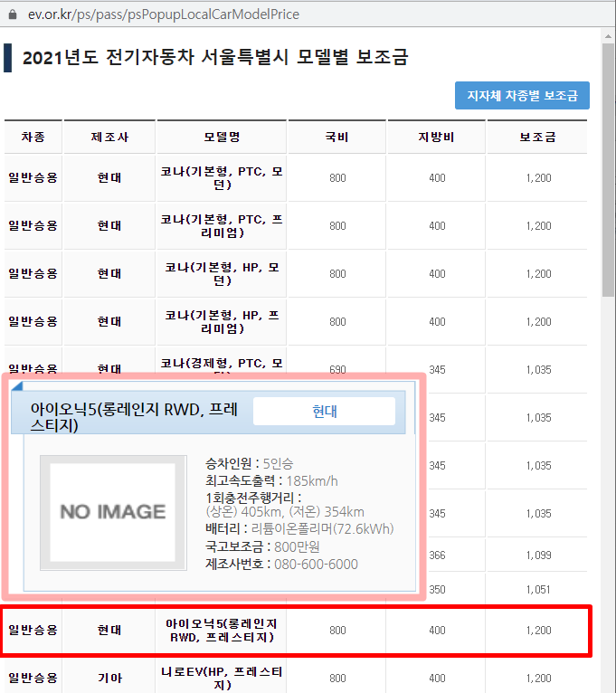Click 400 지방비 in 코나(기본형, HP, 프리미엄) row
616x693 pixels.
tap(437, 322)
